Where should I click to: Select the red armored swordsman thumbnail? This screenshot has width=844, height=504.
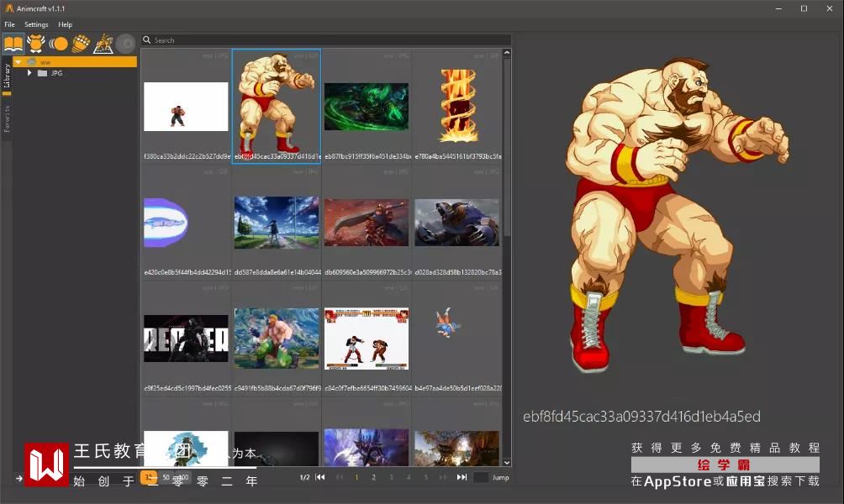click(x=367, y=222)
